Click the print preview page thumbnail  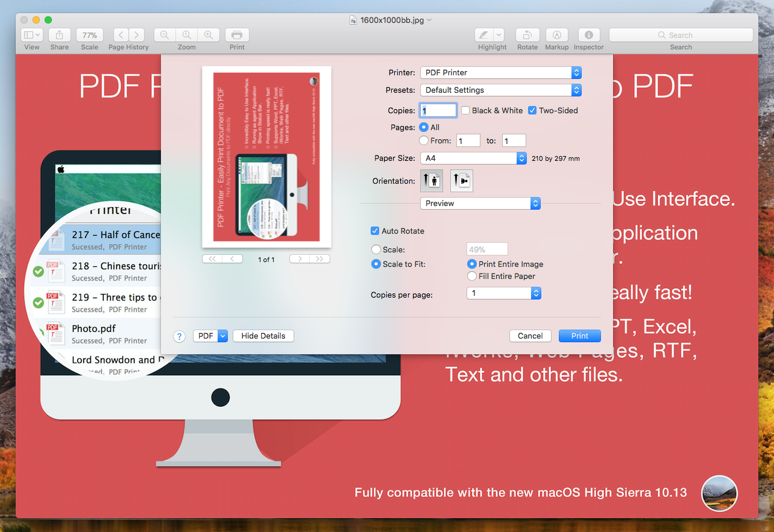[266, 157]
